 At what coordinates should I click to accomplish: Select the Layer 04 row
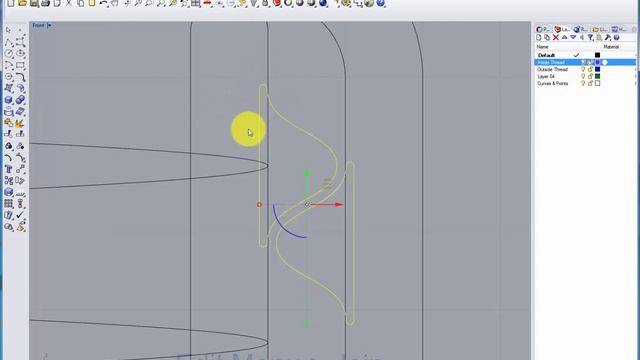click(585, 76)
